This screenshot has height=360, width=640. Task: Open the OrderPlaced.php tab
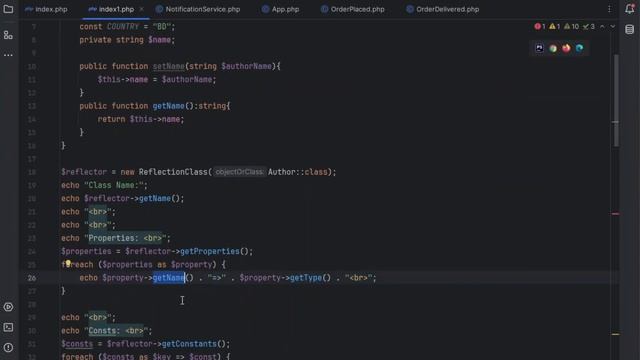click(353, 9)
